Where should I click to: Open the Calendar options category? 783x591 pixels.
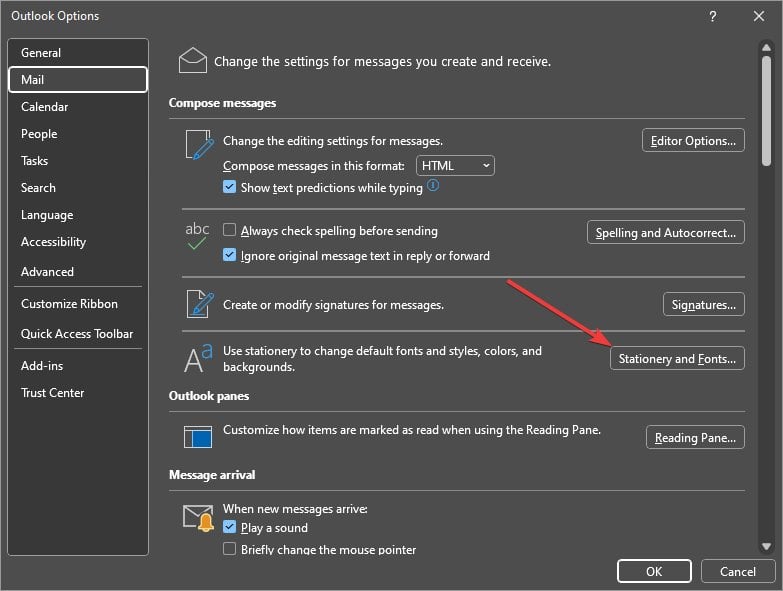(x=78, y=106)
